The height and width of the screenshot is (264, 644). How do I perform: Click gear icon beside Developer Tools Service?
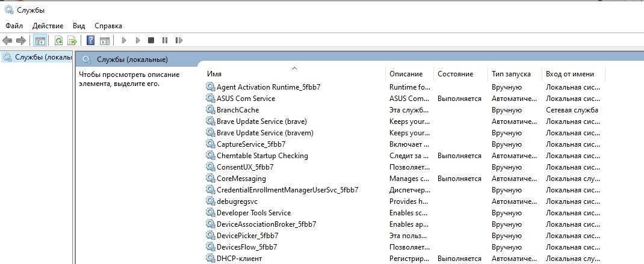pyautogui.click(x=210, y=213)
